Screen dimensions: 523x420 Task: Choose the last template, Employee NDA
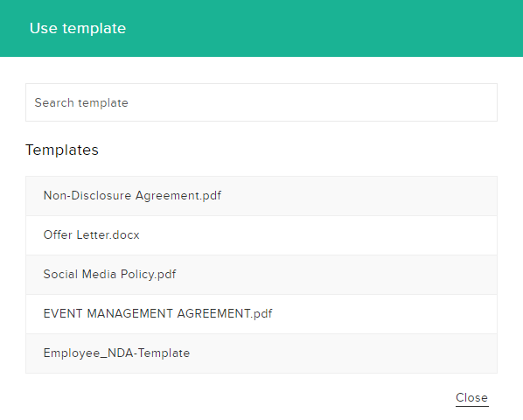(261, 353)
